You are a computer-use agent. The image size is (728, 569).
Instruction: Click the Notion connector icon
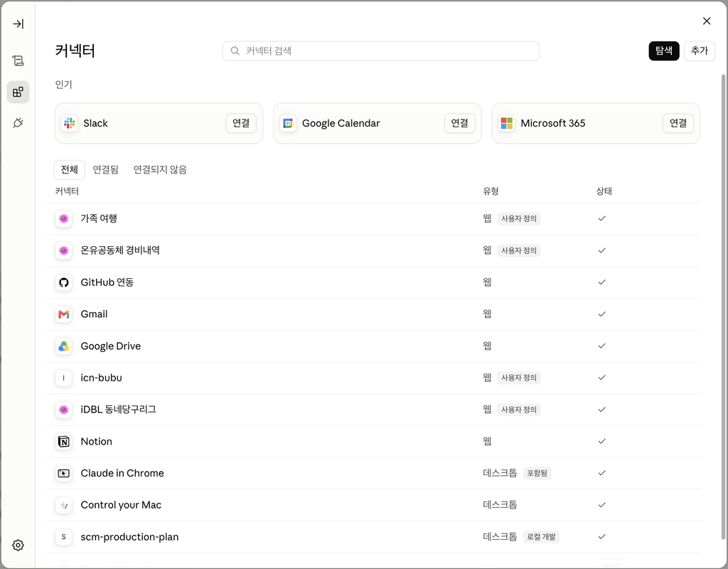coord(63,442)
